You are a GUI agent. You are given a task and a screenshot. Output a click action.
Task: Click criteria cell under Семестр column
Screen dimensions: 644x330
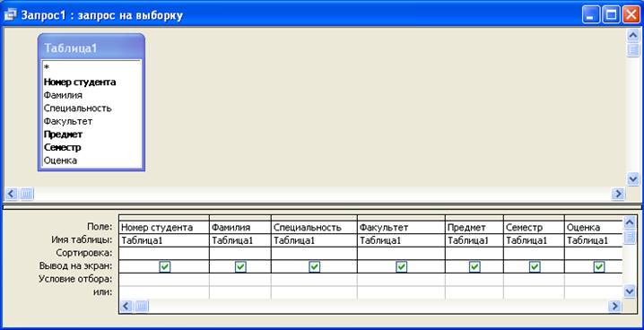[x=534, y=280]
